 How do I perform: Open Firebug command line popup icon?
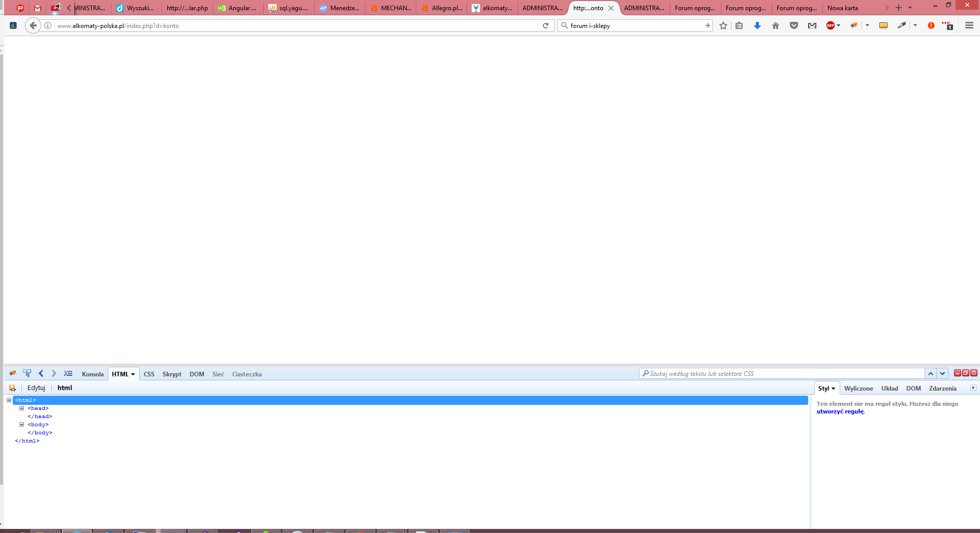coord(68,373)
